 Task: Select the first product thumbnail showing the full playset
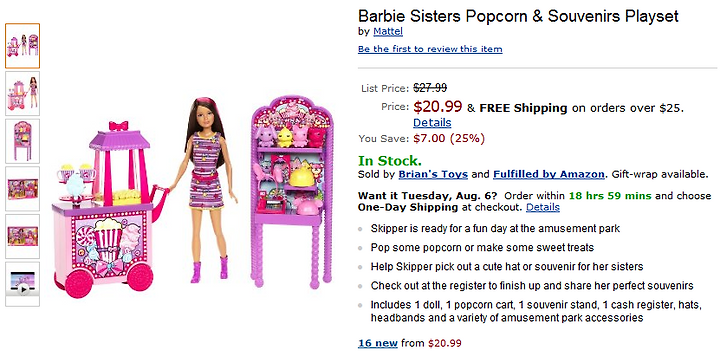click(x=22, y=46)
